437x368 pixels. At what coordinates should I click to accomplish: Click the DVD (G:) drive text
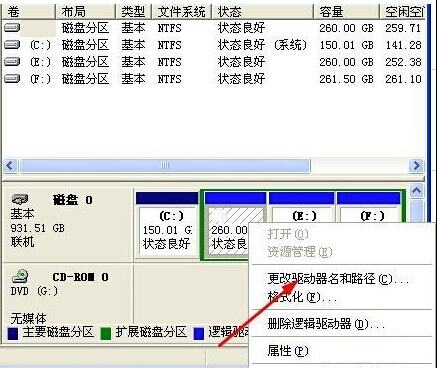34,291
